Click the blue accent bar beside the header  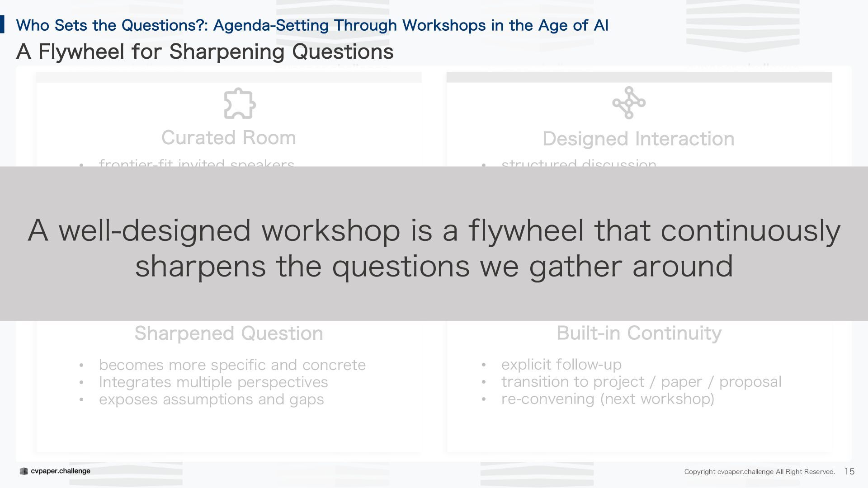(2, 24)
